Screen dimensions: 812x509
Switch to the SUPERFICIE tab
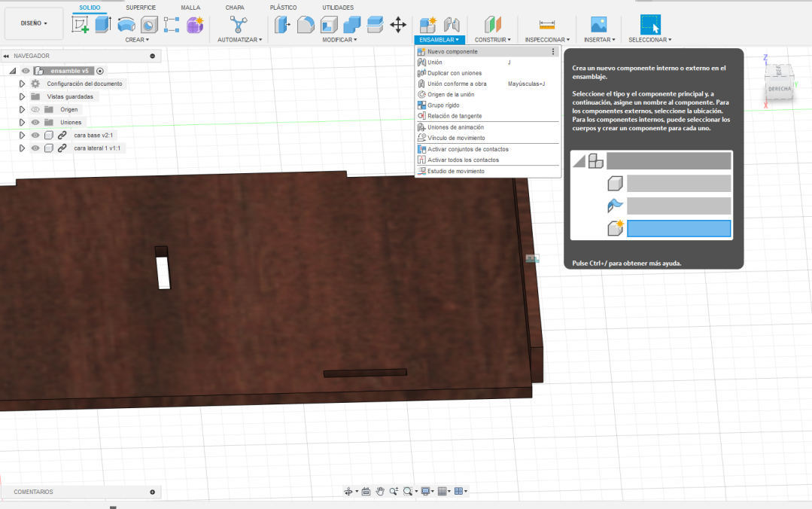point(141,8)
